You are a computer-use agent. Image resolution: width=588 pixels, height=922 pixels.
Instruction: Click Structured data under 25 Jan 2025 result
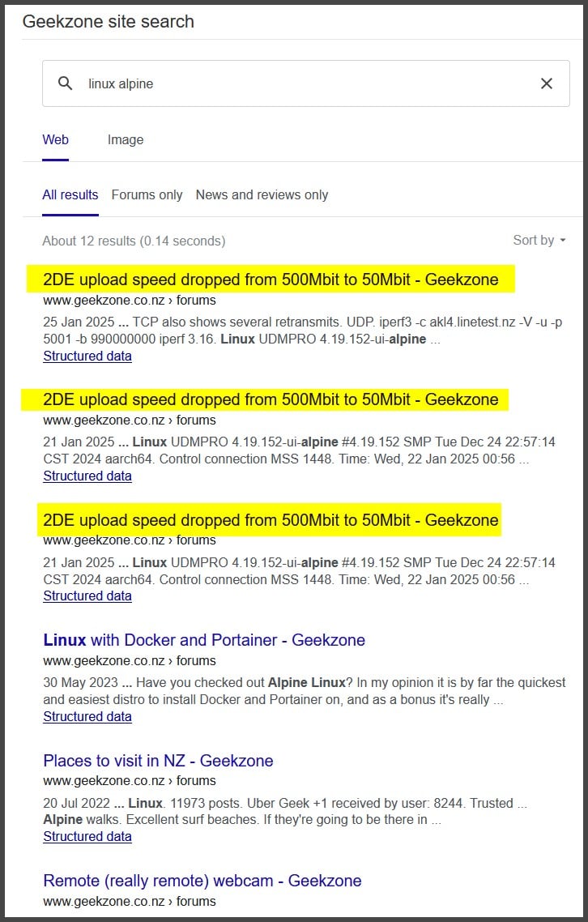click(x=87, y=356)
